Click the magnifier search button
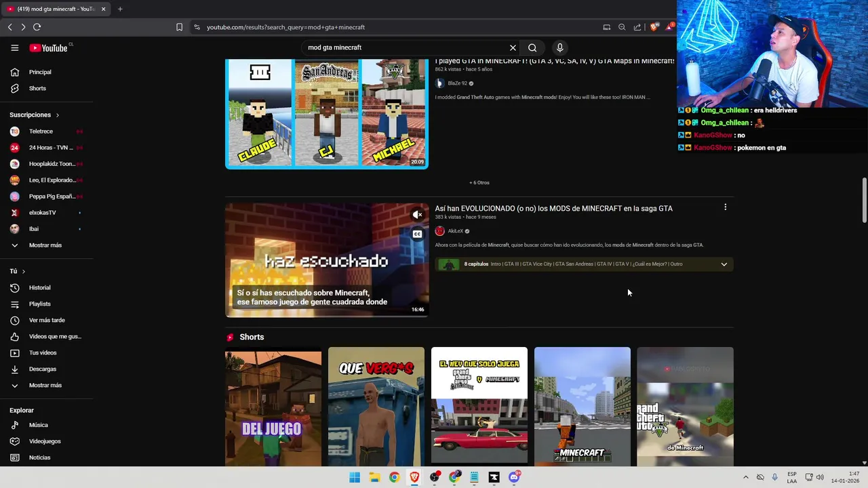Viewport: 868px width, 488px height. point(532,47)
